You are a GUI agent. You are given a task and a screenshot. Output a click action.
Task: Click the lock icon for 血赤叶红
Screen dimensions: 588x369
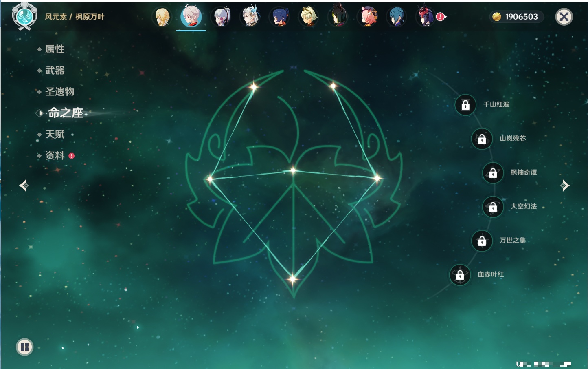pyautogui.click(x=460, y=275)
